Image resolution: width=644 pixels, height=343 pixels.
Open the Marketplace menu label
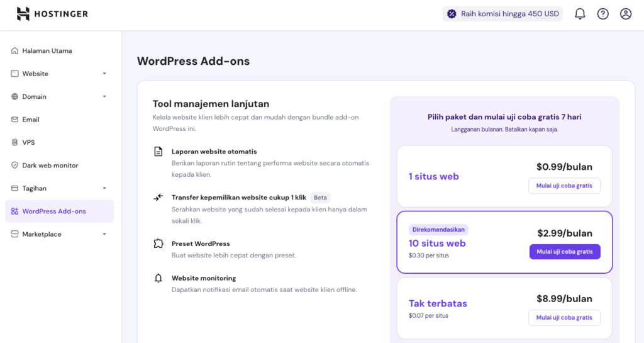tap(42, 234)
